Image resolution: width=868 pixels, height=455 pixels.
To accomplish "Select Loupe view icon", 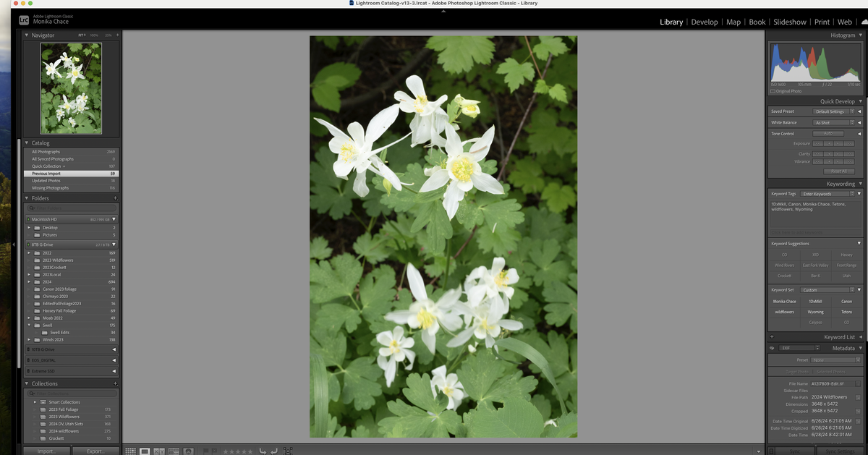I will (x=145, y=451).
